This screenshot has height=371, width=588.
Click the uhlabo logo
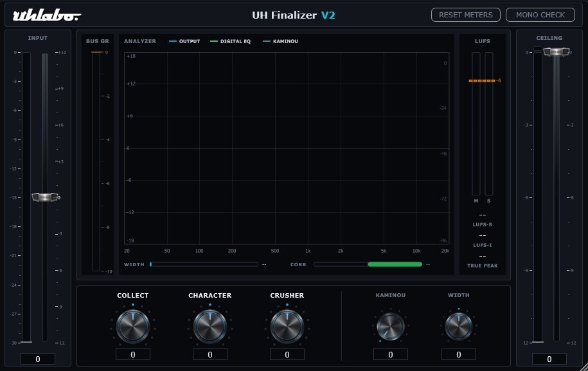coord(47,15)
